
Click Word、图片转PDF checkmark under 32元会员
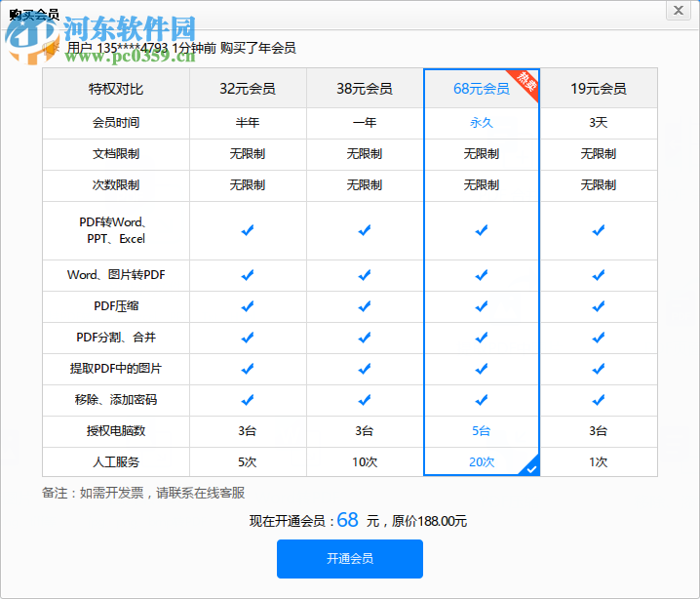pos(248,275)
